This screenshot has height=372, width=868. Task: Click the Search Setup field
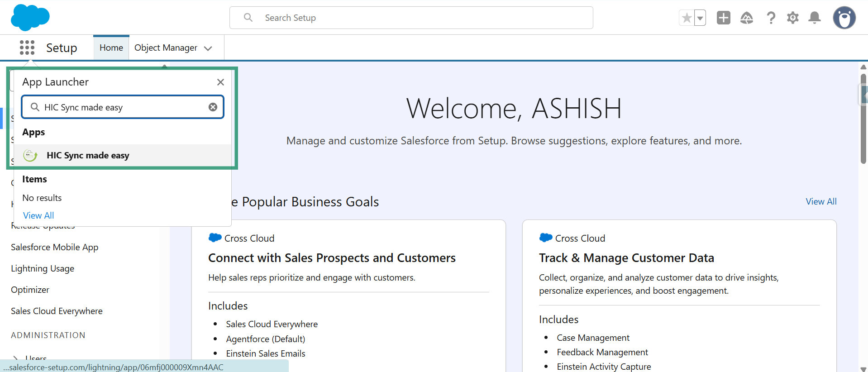pyautogui.click(x=411, y=18)
